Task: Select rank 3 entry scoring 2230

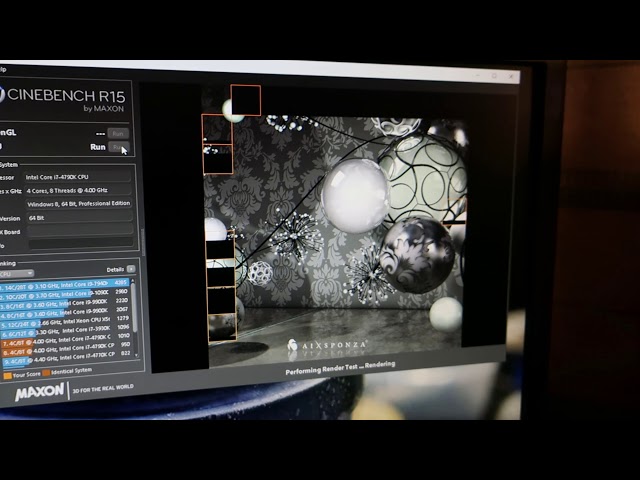Action: [64, 302]
